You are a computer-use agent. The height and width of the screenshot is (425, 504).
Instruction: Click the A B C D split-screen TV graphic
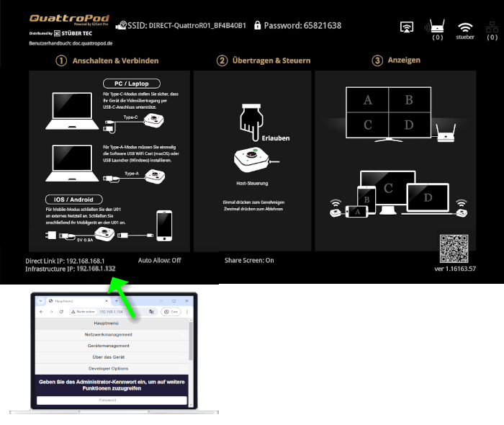(388, 114)
